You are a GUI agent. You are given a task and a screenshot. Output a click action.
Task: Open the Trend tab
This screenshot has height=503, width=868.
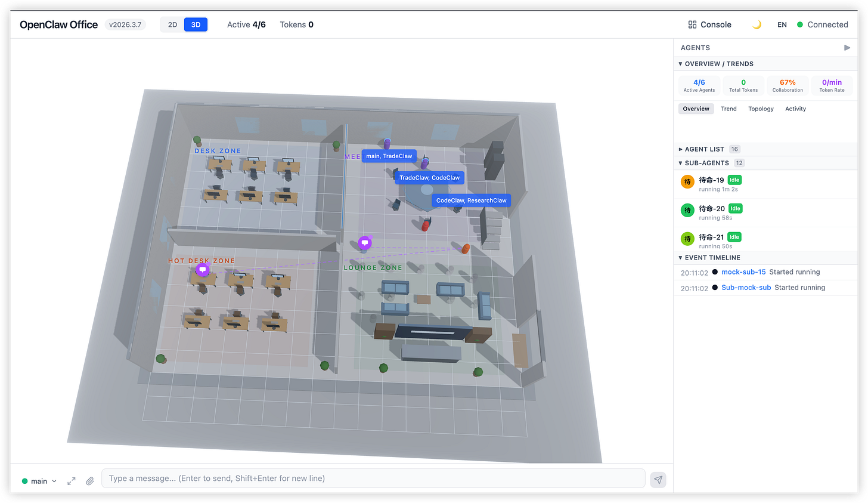(728, 109)
